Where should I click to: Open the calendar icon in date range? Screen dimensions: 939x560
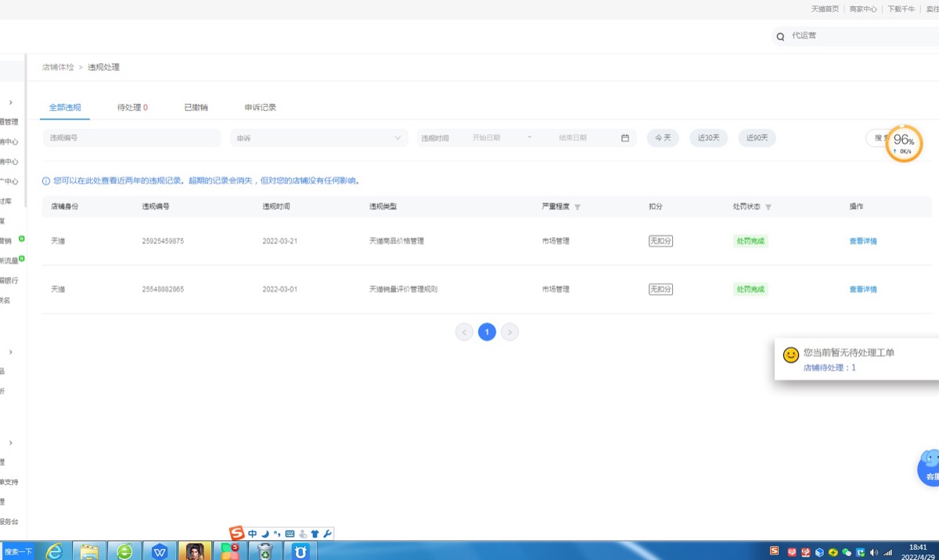point(625,138)
